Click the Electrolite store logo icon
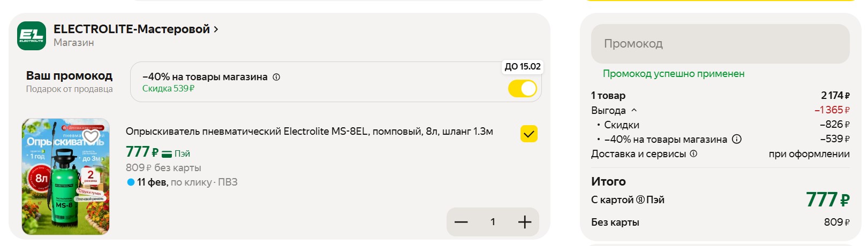Viewport: 868px width, 246px height. [32, 36]
